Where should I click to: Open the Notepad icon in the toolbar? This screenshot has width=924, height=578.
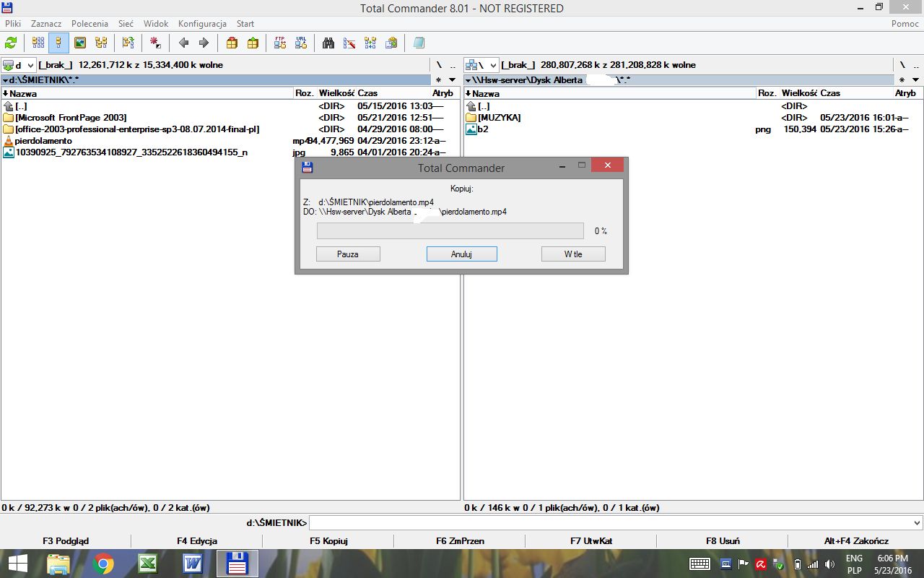[419, 43]
